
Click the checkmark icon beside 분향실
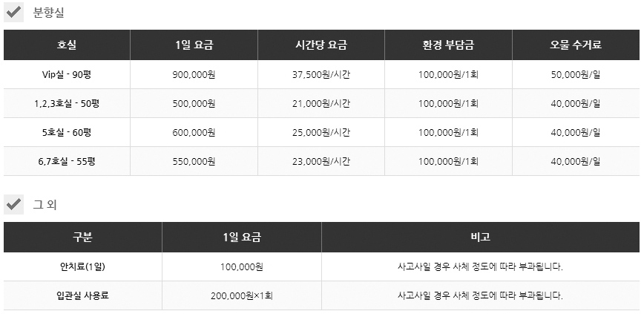coord(14,13)
